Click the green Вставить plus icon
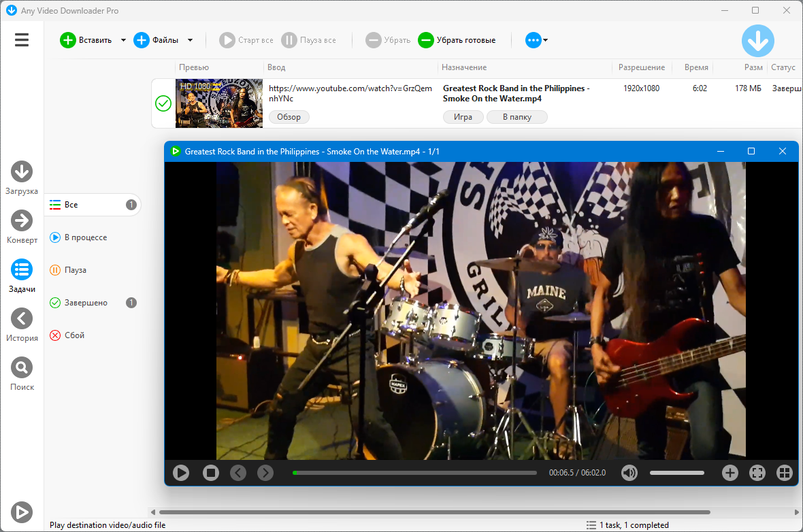The height and width of the screenshot is (532, 803). [x=67, y=40]
